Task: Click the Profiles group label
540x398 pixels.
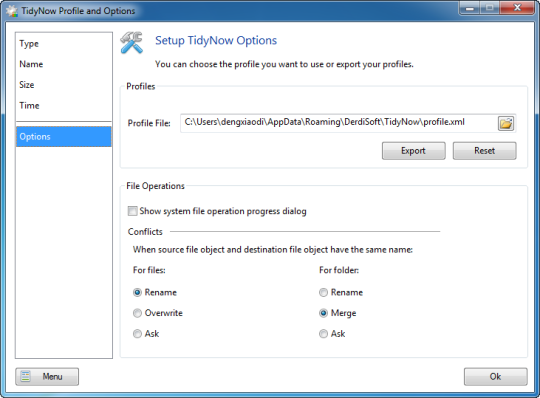Action: tap(141, 86)
